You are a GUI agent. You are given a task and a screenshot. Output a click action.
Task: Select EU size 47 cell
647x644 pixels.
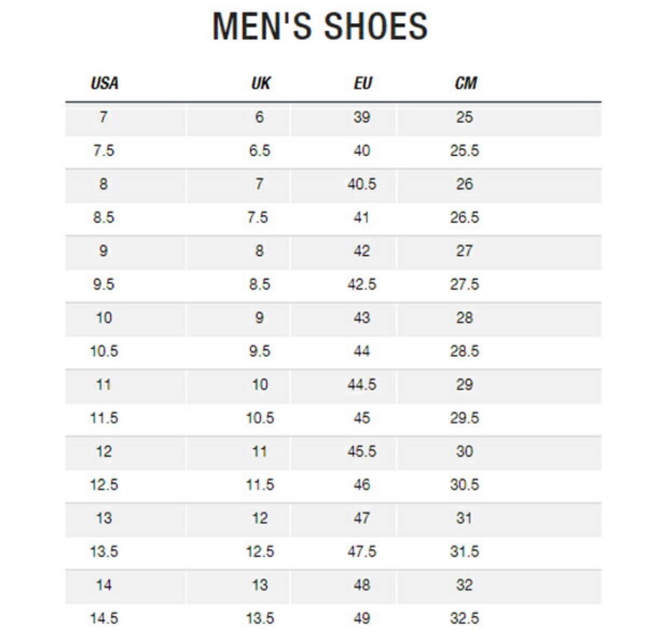tap(362, 518)
